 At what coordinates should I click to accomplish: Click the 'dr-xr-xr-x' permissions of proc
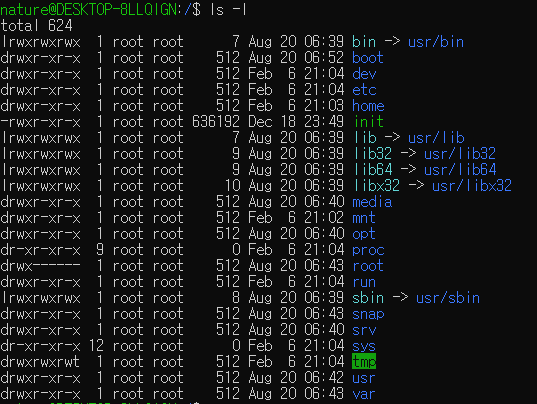40,250
